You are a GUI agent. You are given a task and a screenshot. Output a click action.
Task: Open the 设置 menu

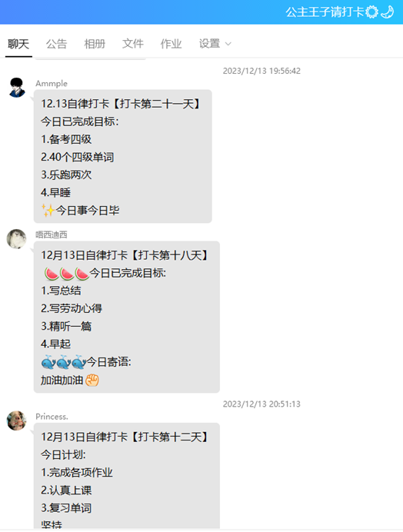pyautogui.click(x=209, y=44)
